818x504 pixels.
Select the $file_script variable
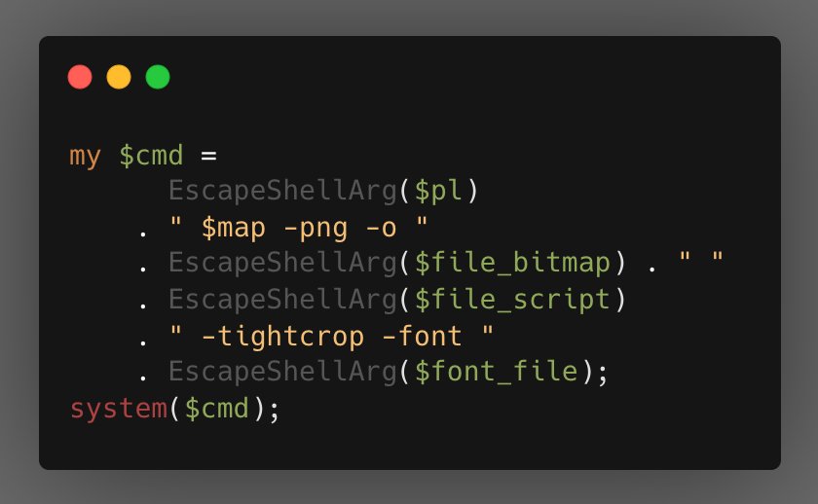point(513,300)
